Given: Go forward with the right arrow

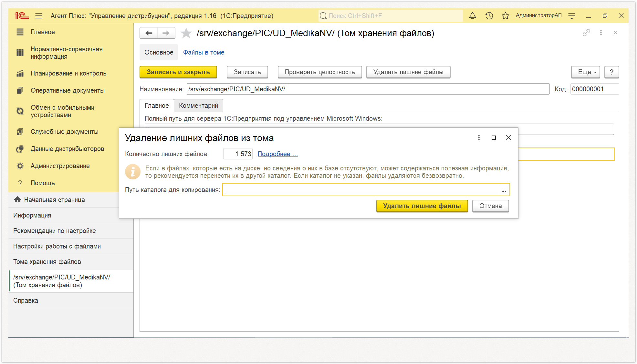Looking at the screenshot, I should (x=166, y=33).
